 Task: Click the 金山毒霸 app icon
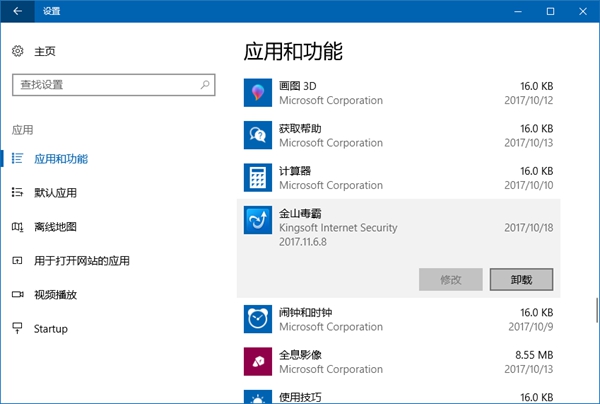258,220
